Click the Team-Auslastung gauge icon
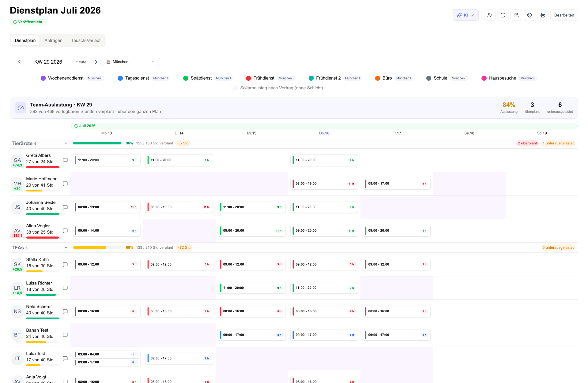The image size is (588, 383). [21, 108]
